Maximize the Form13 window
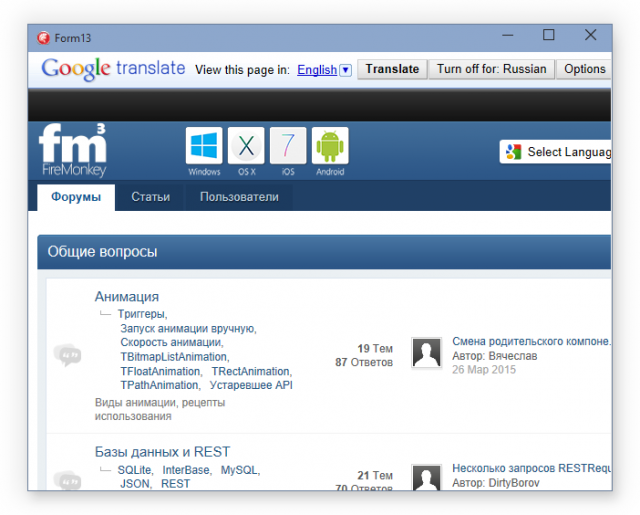This screenshot has width=640, height=515. click(549, 35)
